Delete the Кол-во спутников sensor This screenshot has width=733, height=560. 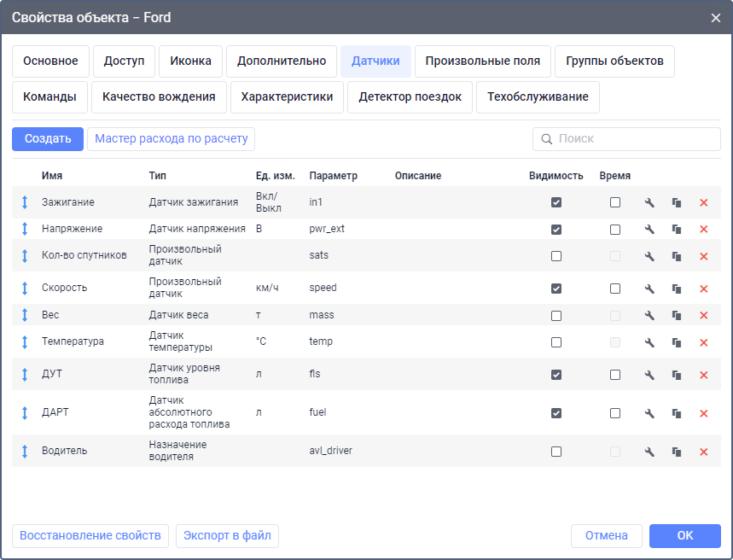click(x=704, y=256)
